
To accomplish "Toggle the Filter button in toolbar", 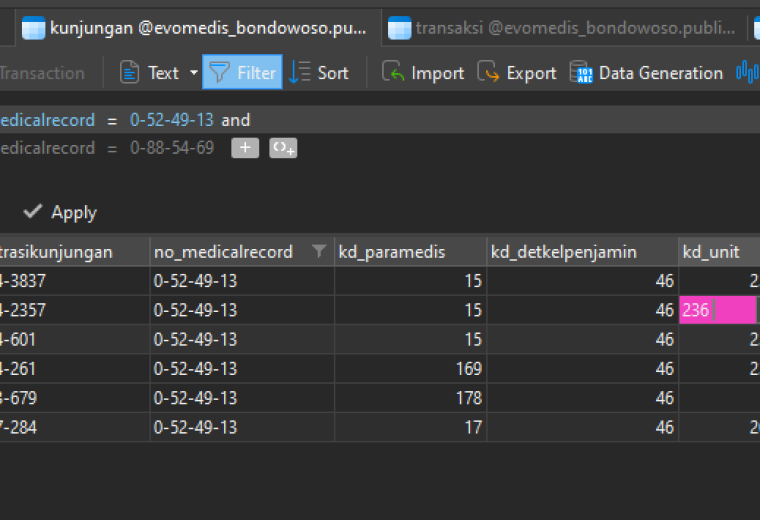I will click(x=242, y=72).
